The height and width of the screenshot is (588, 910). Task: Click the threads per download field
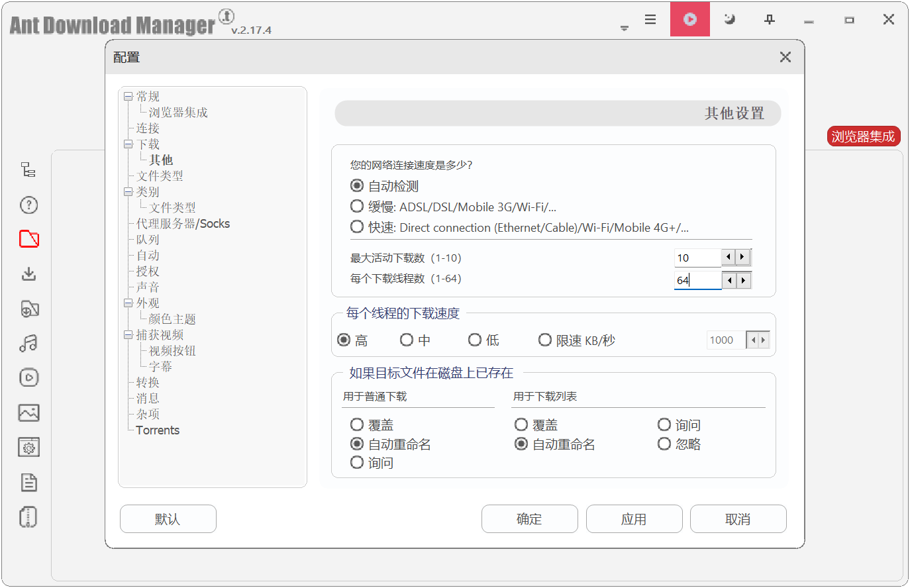point(697,280)
